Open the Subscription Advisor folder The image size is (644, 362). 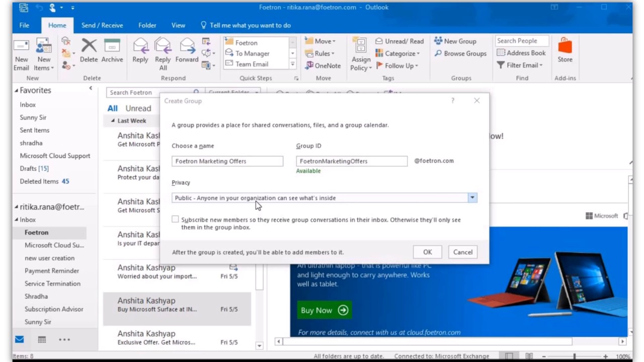[x=54, y=309]
